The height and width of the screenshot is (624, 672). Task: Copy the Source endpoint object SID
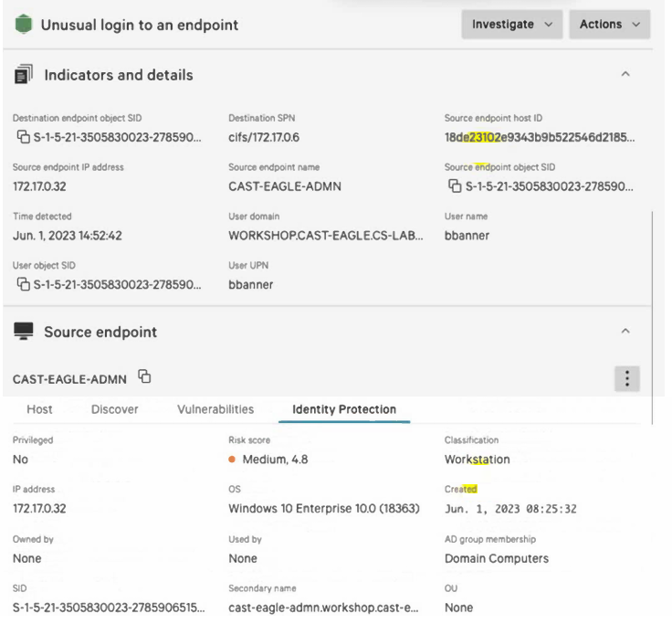[x=455, y=186]
